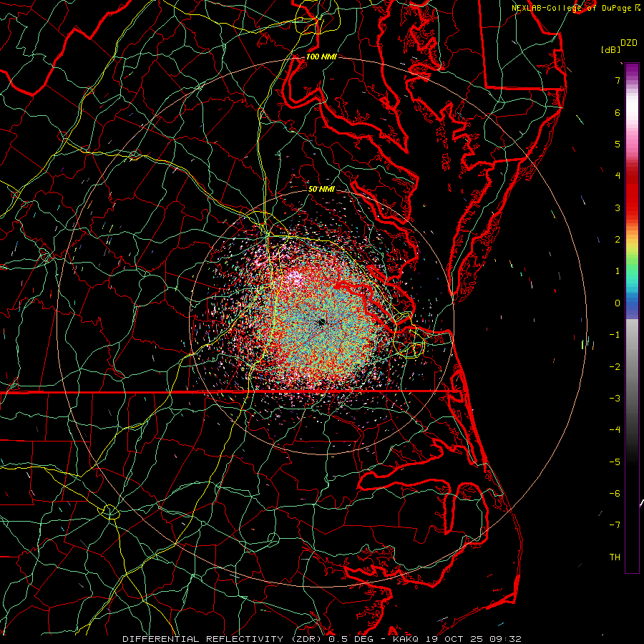Viewport: 644px width, 644px height.
Task: Click the -5 value on color scale
Action: 615,462
